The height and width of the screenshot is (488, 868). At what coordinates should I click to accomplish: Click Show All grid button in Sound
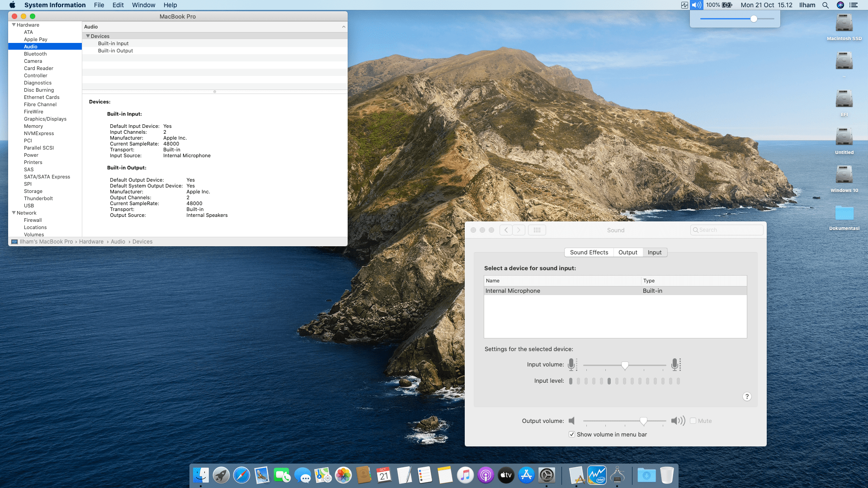coord(537,230)
